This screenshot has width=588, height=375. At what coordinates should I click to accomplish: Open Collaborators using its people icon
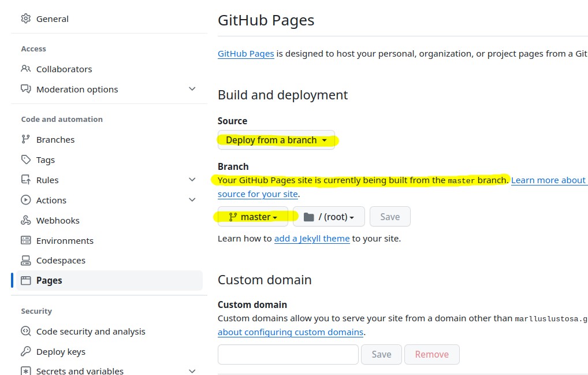pos(25,69)
